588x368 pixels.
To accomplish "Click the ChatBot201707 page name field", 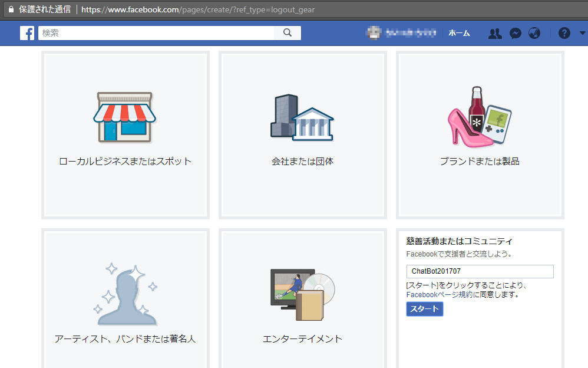I will 480,271.
